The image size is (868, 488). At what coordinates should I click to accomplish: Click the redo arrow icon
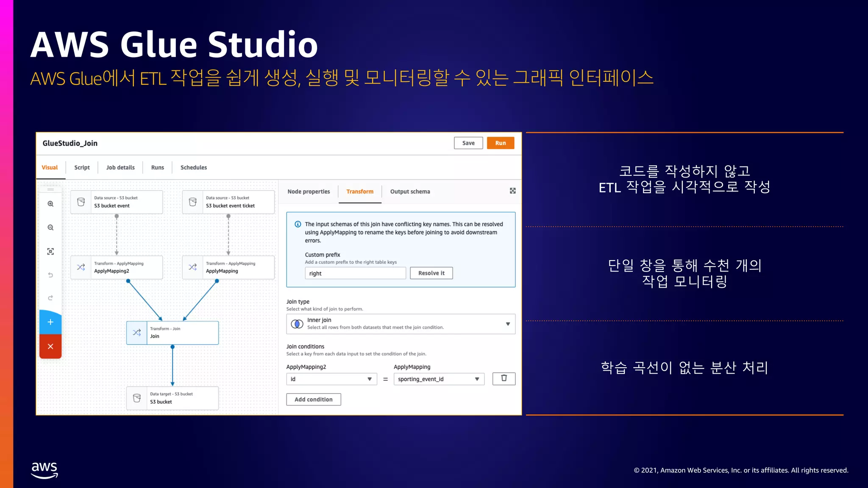(50, 298)
